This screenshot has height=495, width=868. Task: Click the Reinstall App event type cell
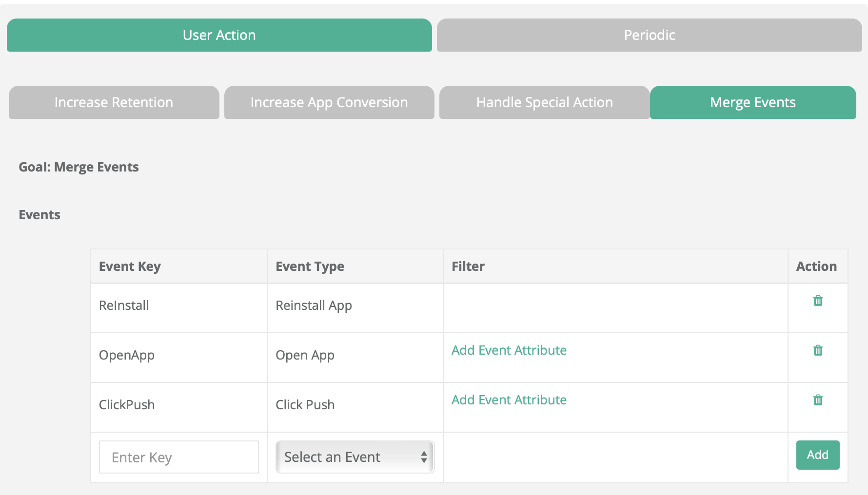pos(314,305)
